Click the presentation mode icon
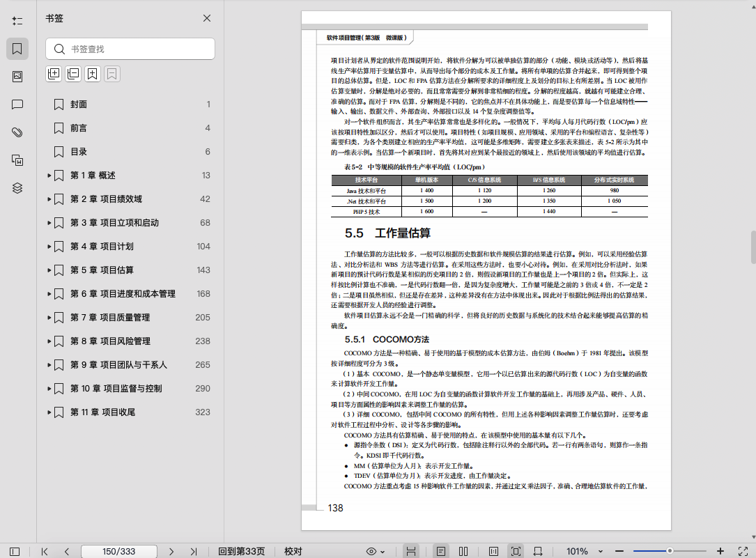 (538, 551)
